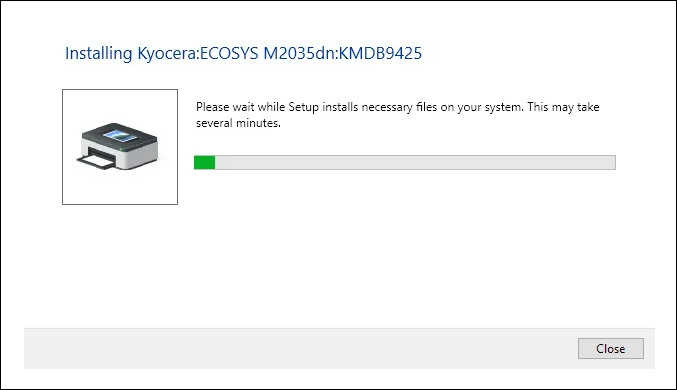Click the 'This may take' sentence
The height and width of the screenshot is (390, 677).
[563, 107]
